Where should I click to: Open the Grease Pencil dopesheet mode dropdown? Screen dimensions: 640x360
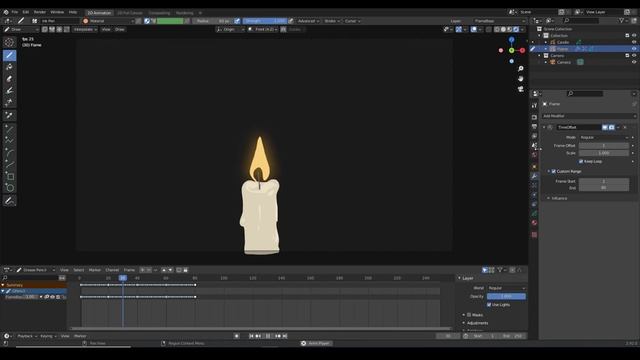click(36, 270)
